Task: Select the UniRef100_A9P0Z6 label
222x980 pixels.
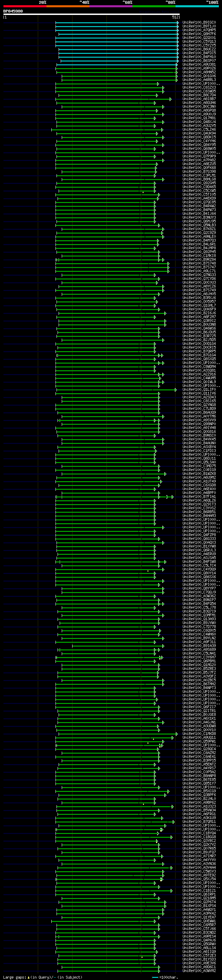Action: 199,68
